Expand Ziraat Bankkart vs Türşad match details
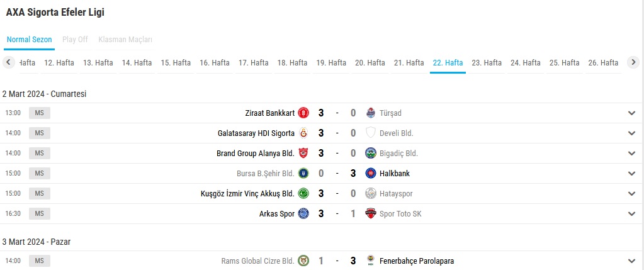Screen dimensions: 644x270 click(x=631, y=113)
